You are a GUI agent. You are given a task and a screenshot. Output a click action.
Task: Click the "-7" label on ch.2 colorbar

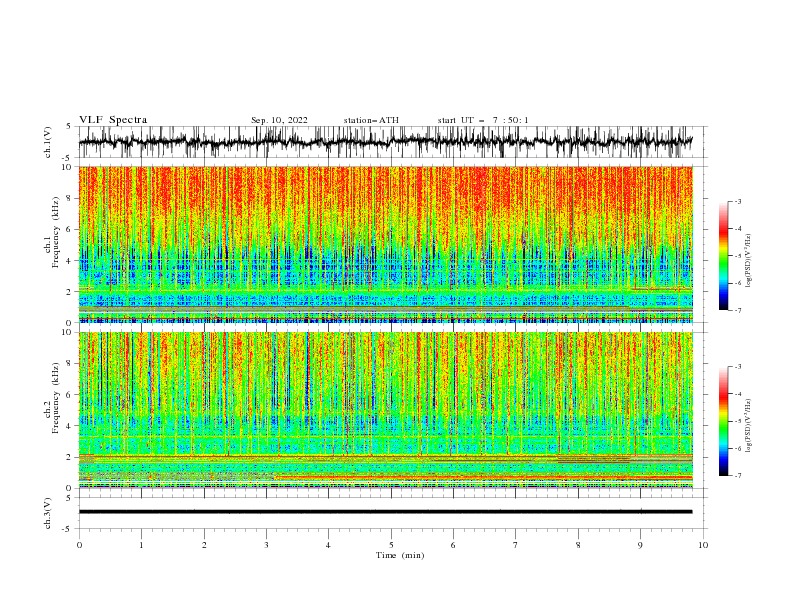tap(737, 476)
